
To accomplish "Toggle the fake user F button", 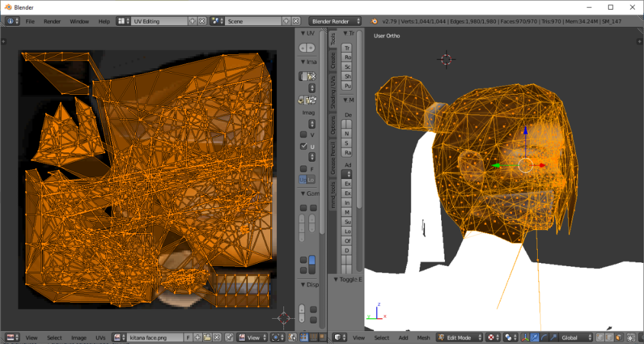I will pos(188,338).
